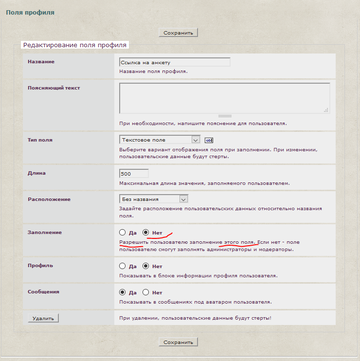The width and height of the screenshot is (360, 361).
Task: Click the Тип поля row label
Action: [x=40, y=140]
